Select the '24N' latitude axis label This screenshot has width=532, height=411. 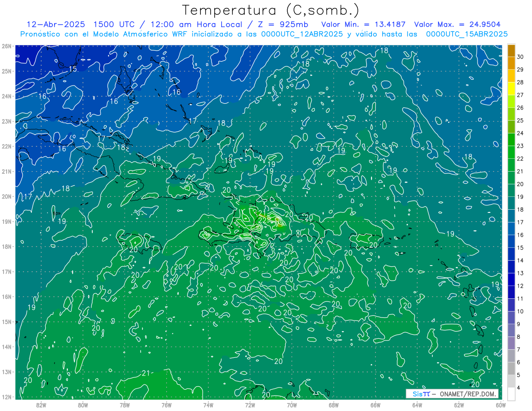pos(6,96)
